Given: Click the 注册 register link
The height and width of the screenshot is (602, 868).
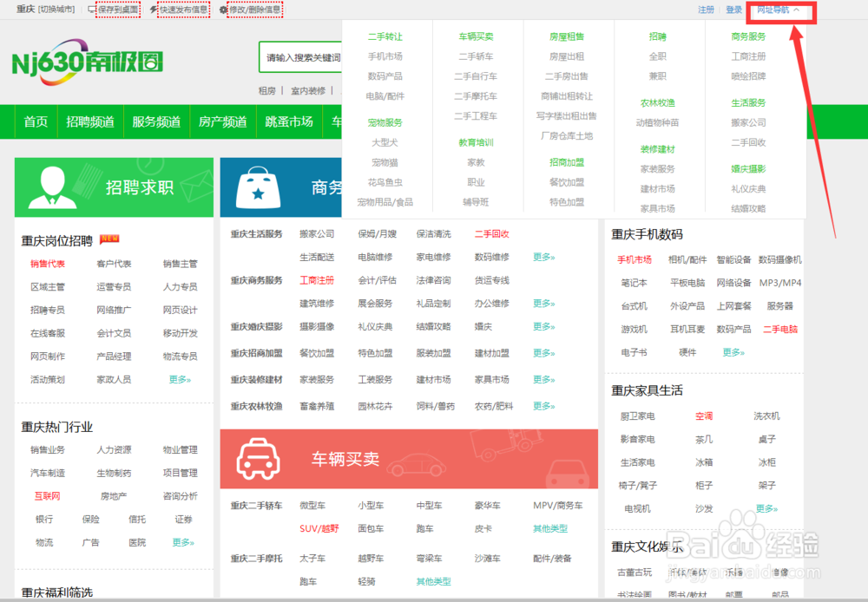Looking at the screenshot, I should coord(706,10).
